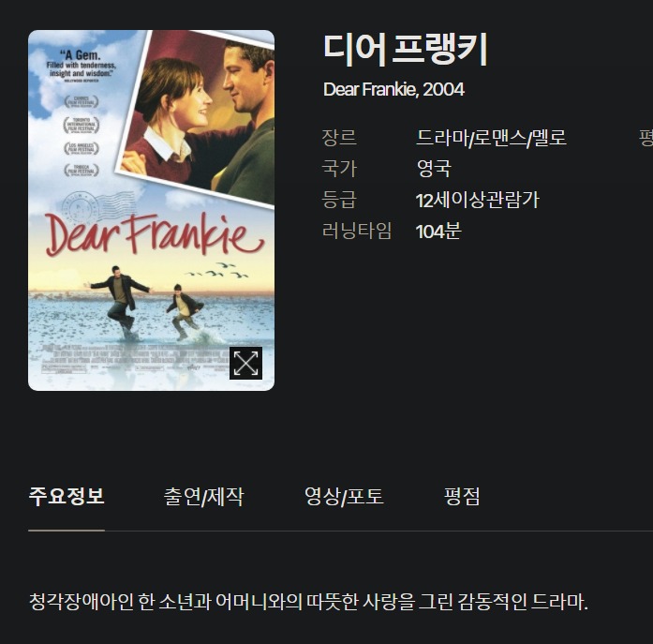Click the red Dear Frankie script on the poster

coord(154,234)
